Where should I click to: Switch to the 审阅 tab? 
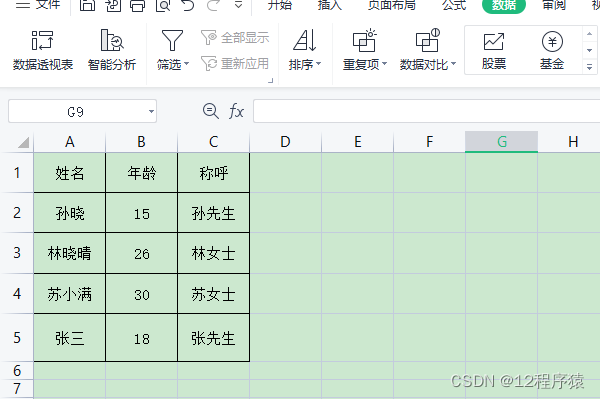tap(554, 5)
